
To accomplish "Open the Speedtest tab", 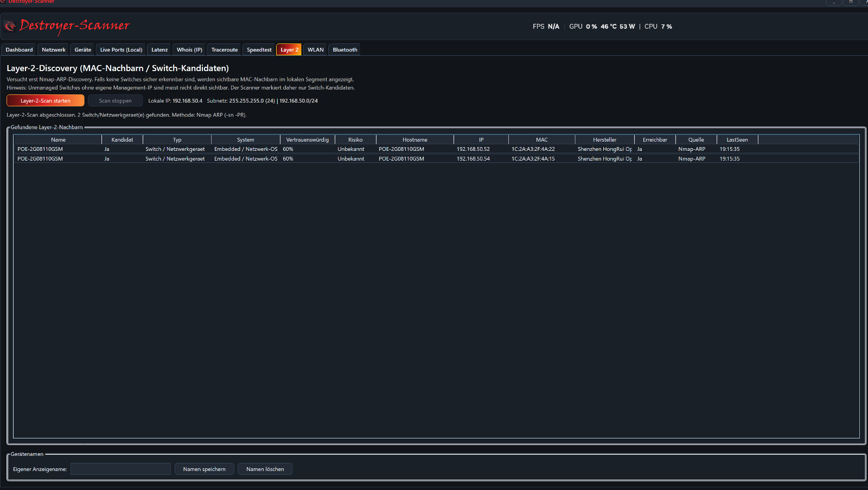I will click(x=259, y=49).
